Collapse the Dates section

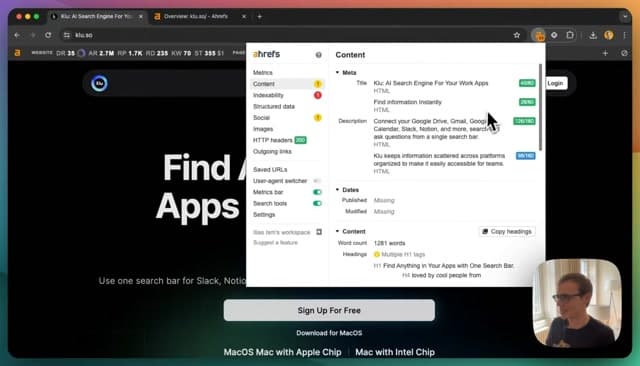click(x=338, y=190)
